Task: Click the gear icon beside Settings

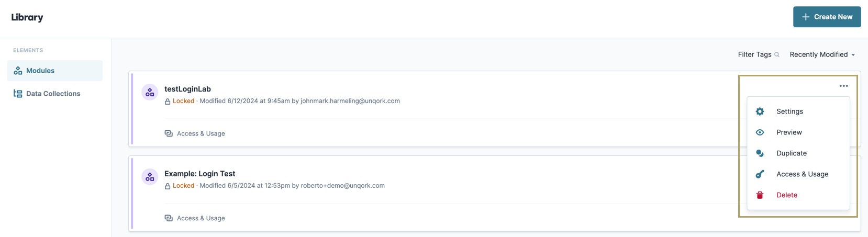Action: (x=760, y=111)
